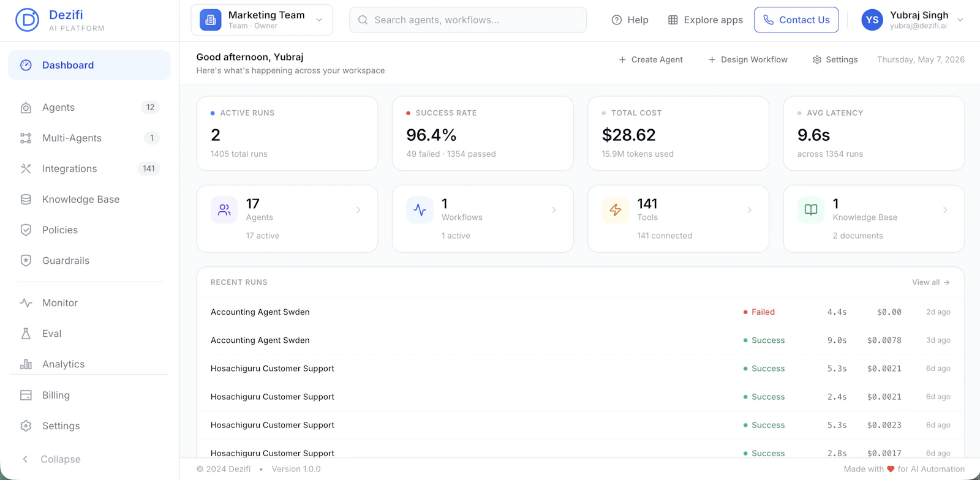
Task: Select Policies menu item
Action: [x=89, y=230]
